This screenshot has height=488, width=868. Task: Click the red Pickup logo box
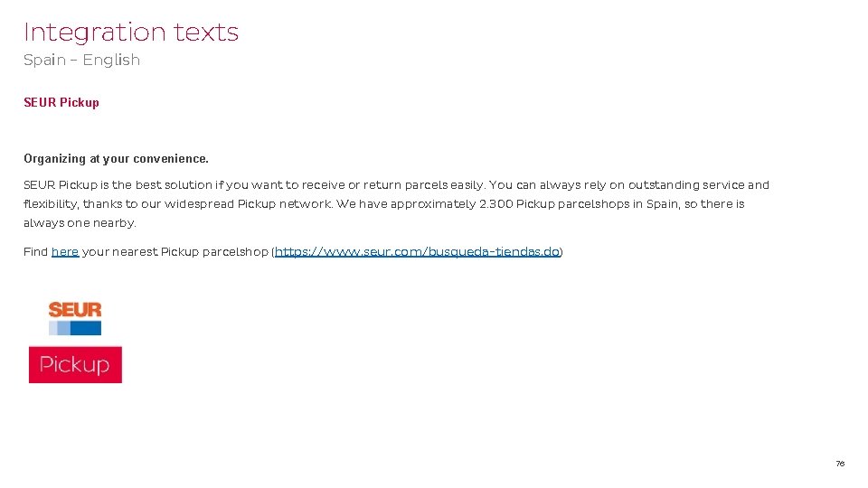click(x=75, y=364)
